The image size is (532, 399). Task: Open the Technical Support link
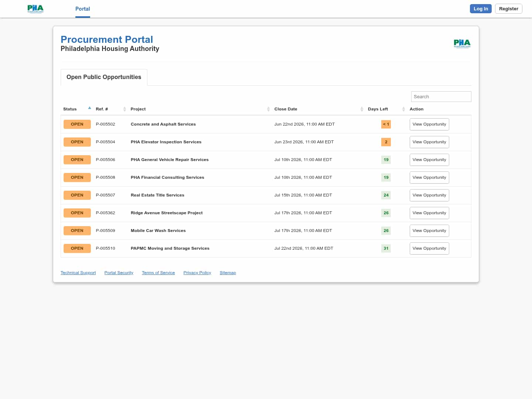point(78,273)
